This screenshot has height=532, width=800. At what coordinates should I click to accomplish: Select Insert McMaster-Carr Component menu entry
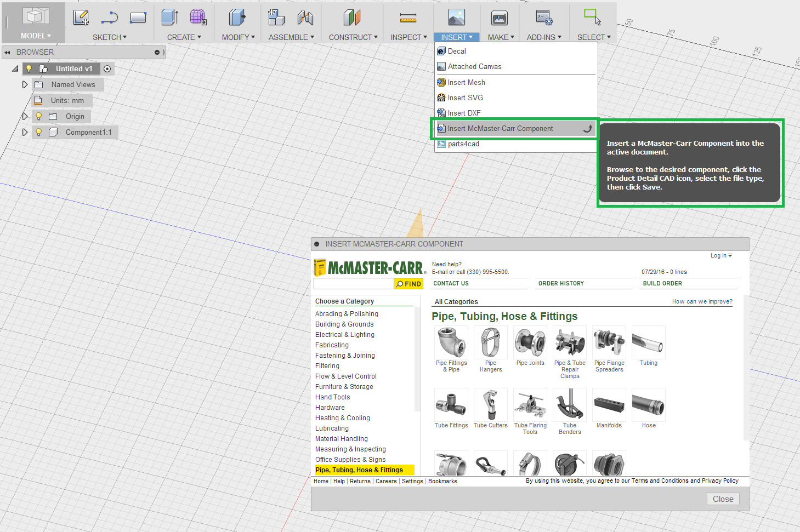pos(500,128)
